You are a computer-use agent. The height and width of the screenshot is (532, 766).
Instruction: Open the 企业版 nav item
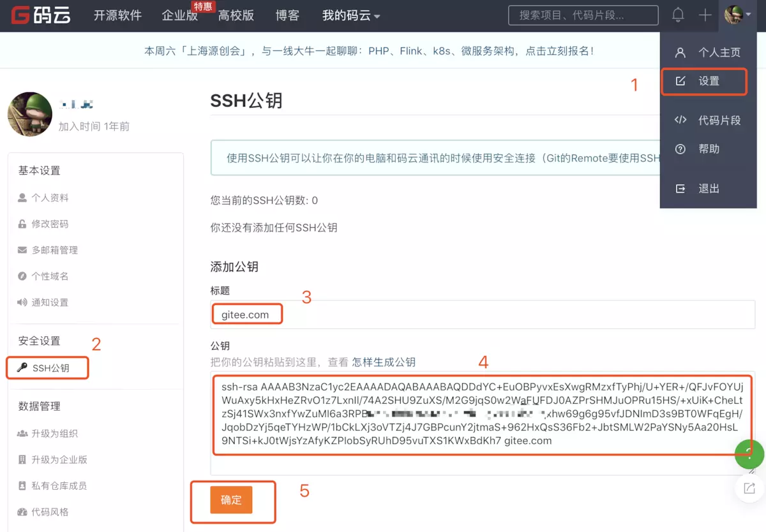180,15
